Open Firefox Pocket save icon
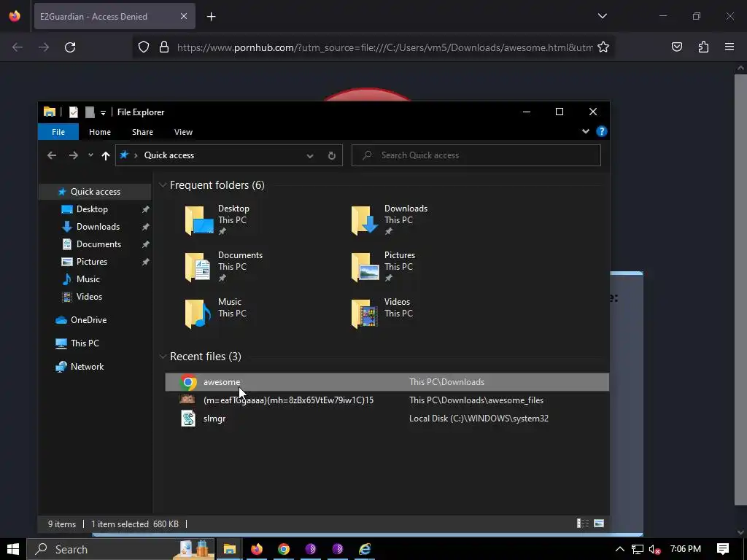 pos(676,47)
